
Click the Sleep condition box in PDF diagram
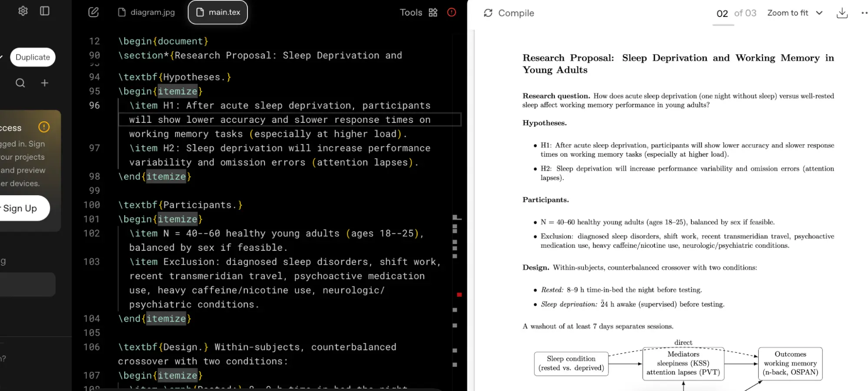tap(571, 364)
